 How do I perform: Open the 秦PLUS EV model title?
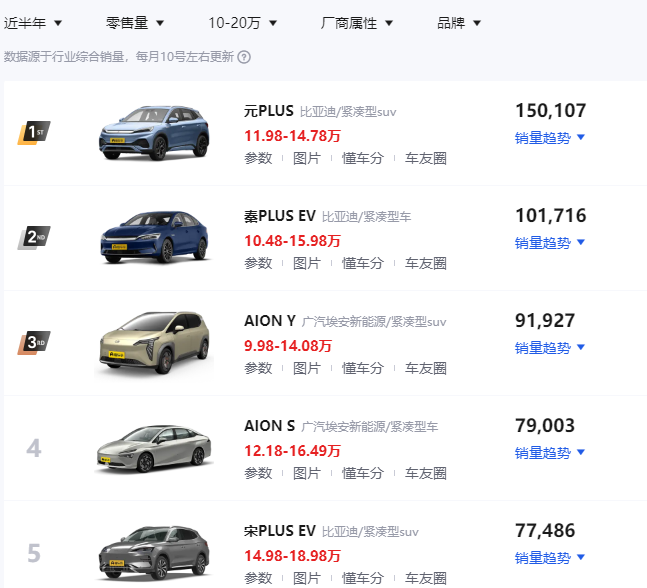click(x=280, y=216)
